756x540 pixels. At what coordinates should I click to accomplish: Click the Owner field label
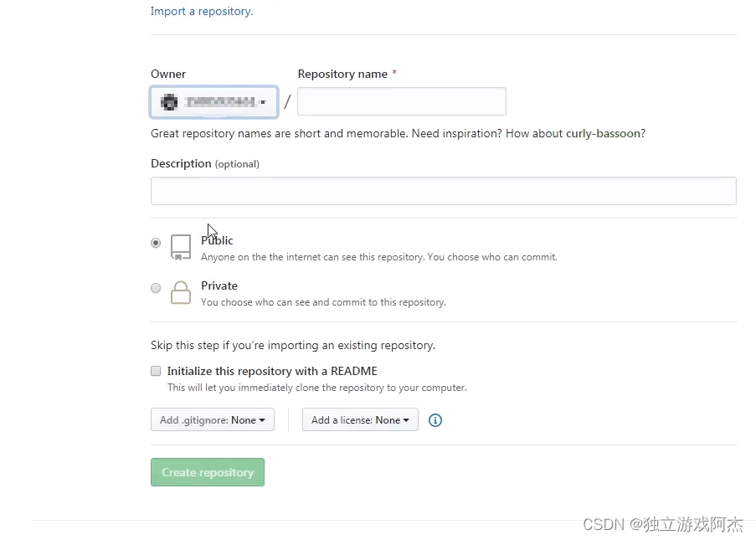point(167,74)
